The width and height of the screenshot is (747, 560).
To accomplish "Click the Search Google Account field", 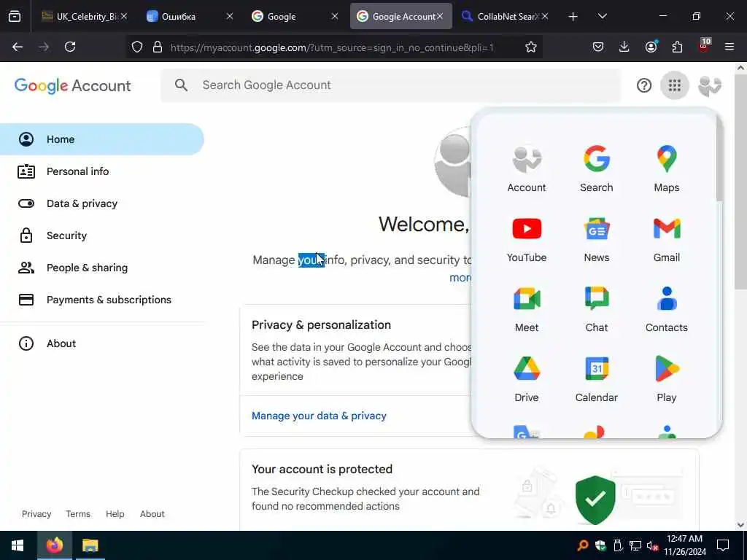I will 391,85.
